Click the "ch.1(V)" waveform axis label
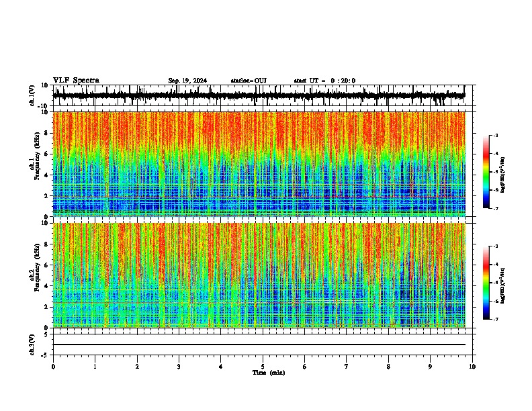 pyautogui.click(x=32, y=95)
